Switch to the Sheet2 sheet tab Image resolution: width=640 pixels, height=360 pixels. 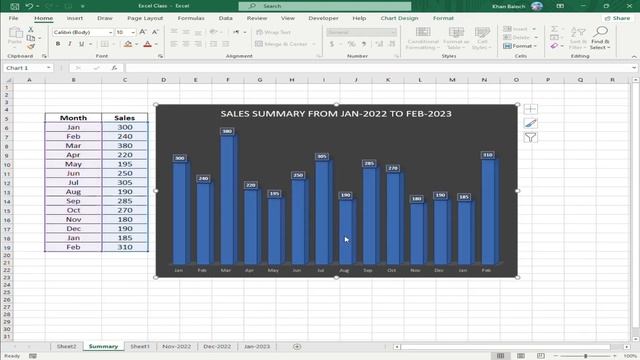coord(67,347)
